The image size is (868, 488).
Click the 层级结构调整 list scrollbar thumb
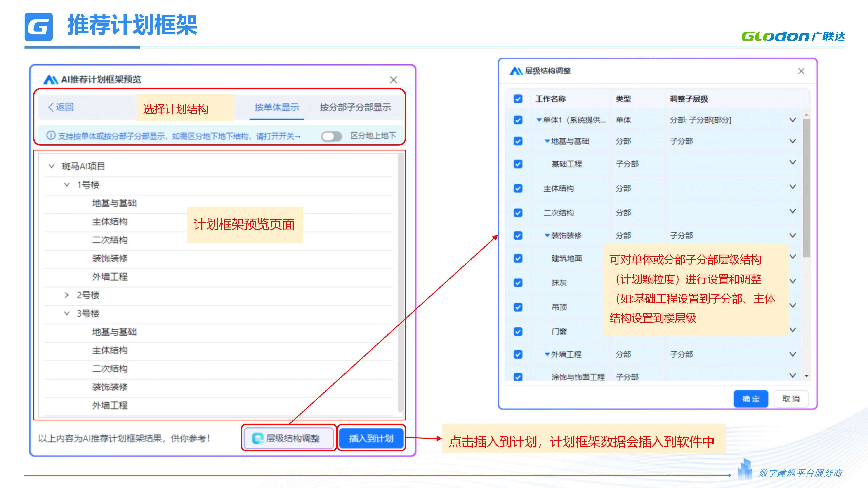pos(806,188)
